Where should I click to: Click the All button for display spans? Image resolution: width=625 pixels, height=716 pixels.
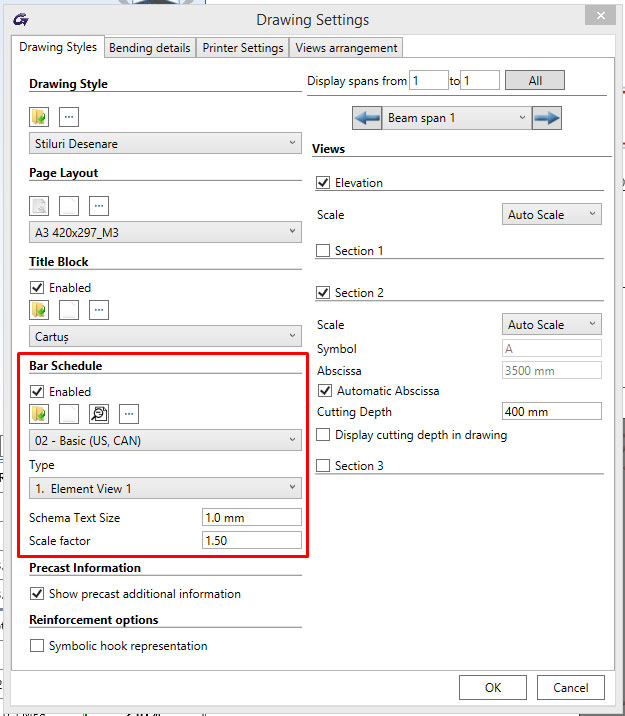click(534, 80)
